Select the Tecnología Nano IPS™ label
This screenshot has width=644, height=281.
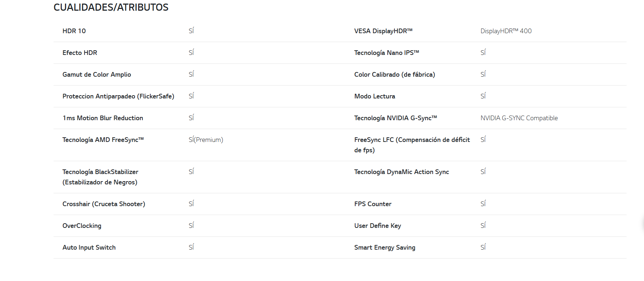[387, 53]
